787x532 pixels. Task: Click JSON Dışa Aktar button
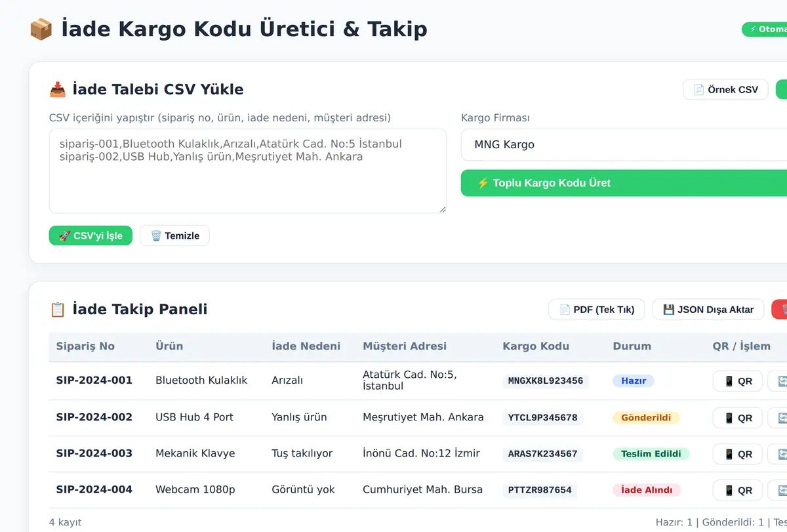point(708,310)
